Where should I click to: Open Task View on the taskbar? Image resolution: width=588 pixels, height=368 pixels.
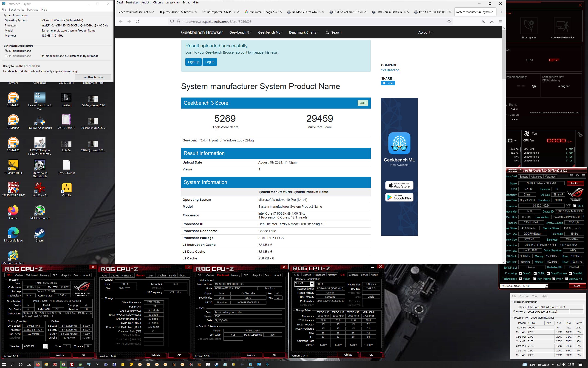tap(29, 364)
